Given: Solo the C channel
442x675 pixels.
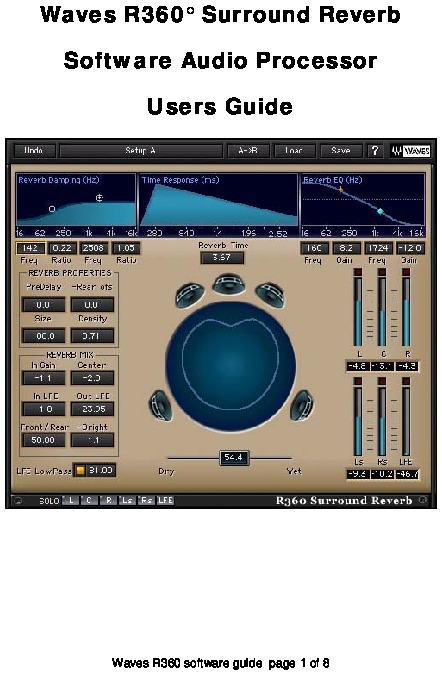Looking at the screenshot, I should pyautogui.click(x=89, y=500).
